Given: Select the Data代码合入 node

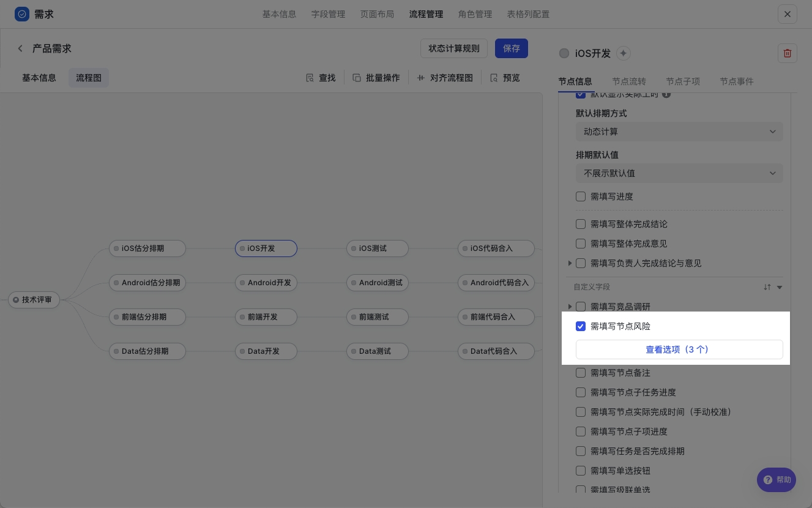Looking at the screenshot, I should tap(496, 351).
